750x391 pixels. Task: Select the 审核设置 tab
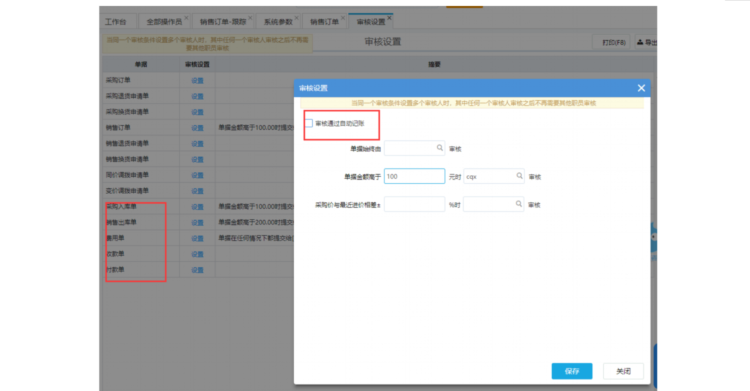371,22
